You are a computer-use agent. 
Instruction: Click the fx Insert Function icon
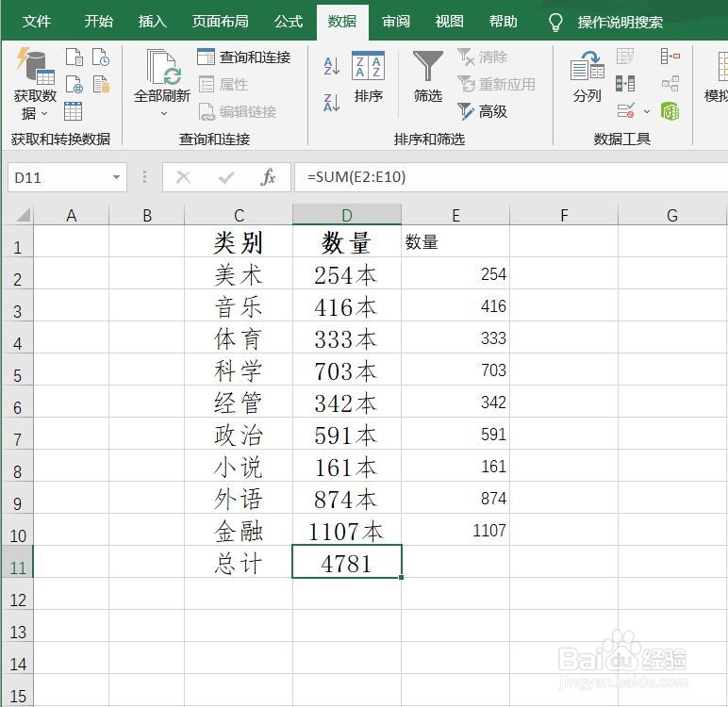(x=268, y=177)
